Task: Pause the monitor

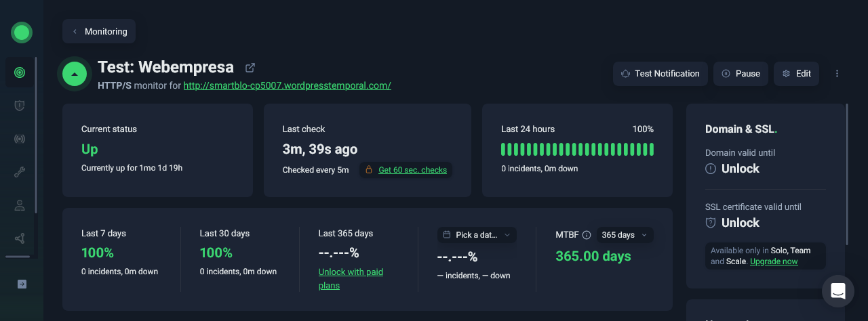Action: [x=741, y=74]
